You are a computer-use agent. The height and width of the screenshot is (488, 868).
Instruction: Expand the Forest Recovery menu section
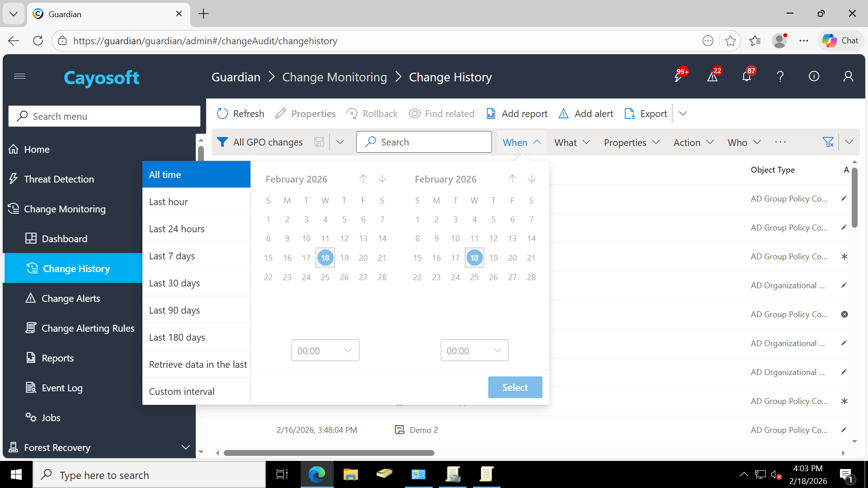(x=185, y=447)
